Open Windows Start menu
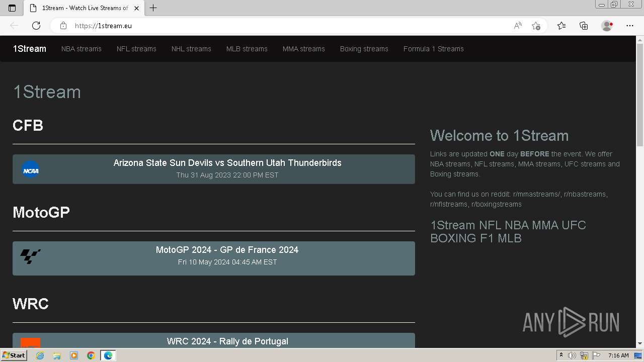 [x=14, y=355]
